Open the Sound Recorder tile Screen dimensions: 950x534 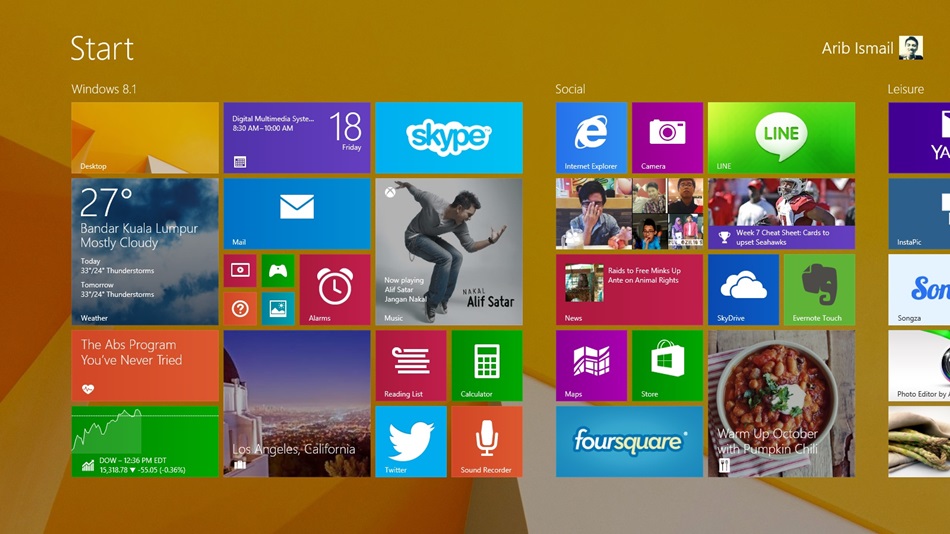(x=487, y=441)
